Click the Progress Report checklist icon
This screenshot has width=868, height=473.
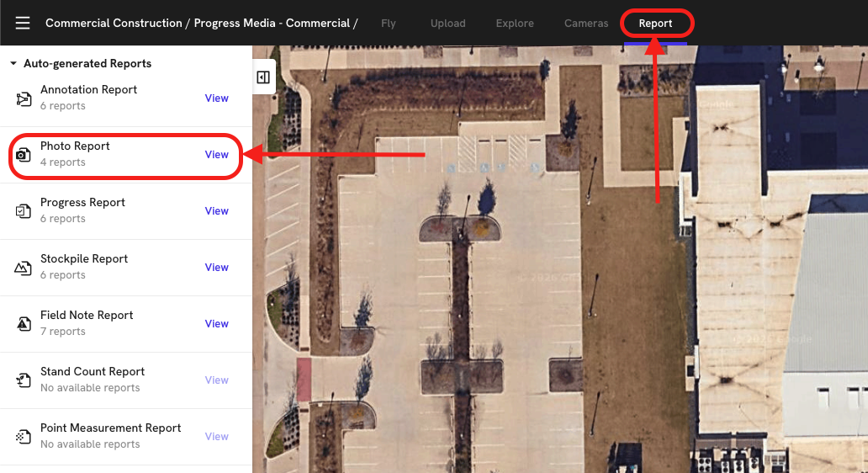coord(24,211)
